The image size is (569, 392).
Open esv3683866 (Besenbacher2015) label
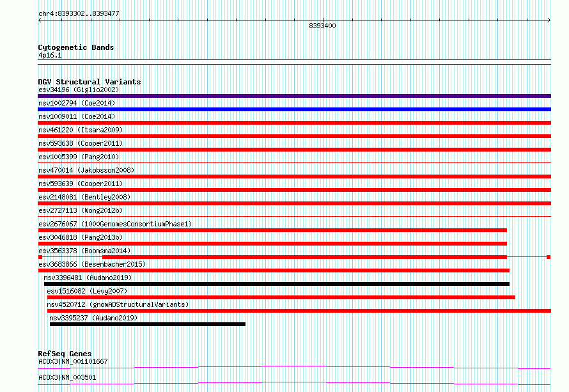[x=92, y=264]
